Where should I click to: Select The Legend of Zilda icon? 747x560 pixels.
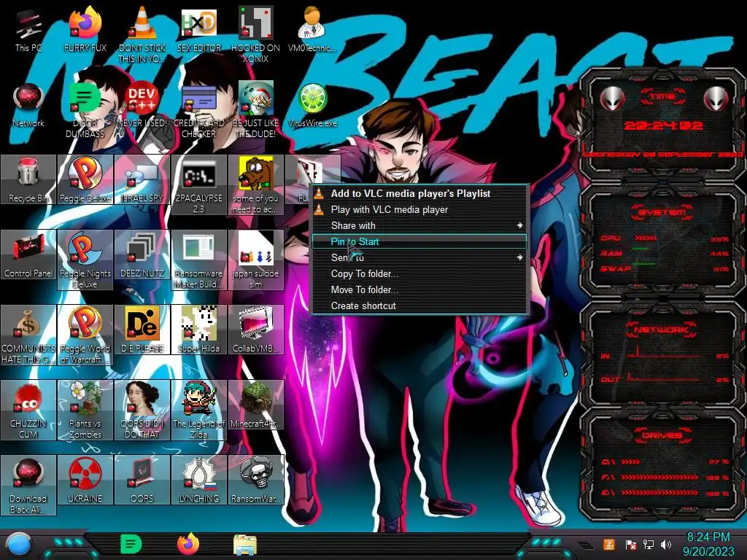pyautogui.click(x=198, y=410)
